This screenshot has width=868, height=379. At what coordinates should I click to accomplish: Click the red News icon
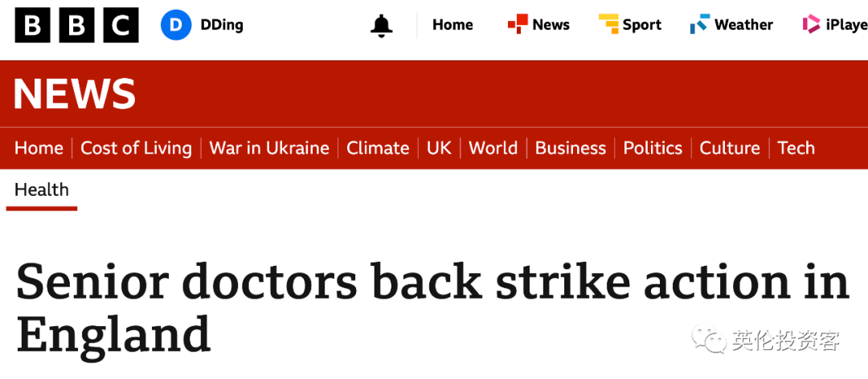(518, 25)
